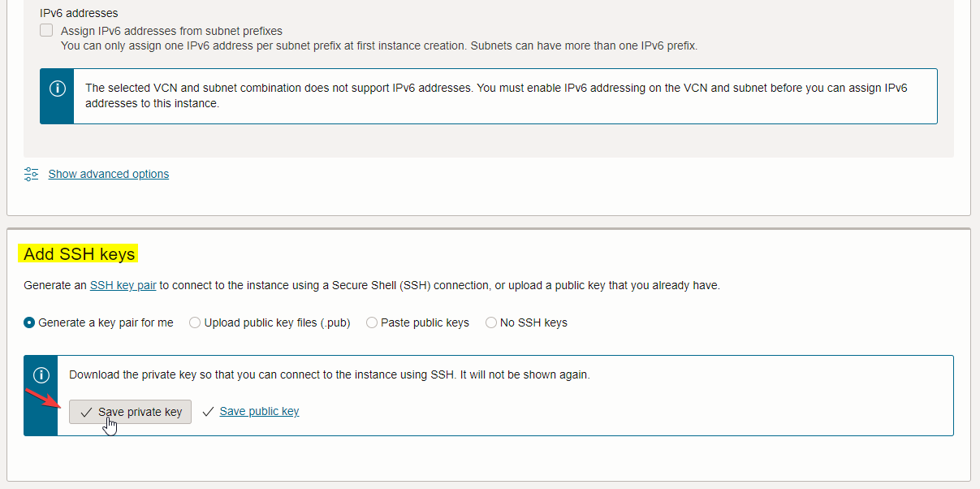Choose Upload public key files (.pub) option
The height and width of the screenshot is (489, 980).
[195, 322]
